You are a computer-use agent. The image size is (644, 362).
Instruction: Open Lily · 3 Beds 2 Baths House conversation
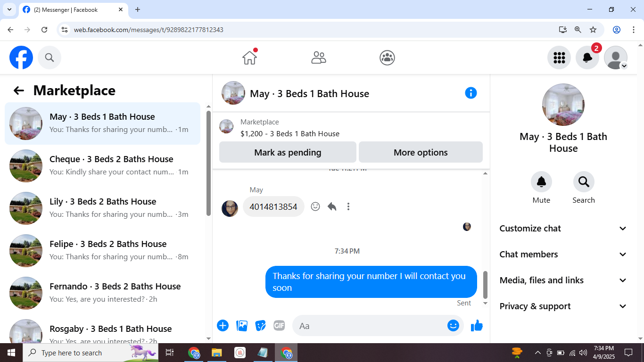(x=103, y=208)
